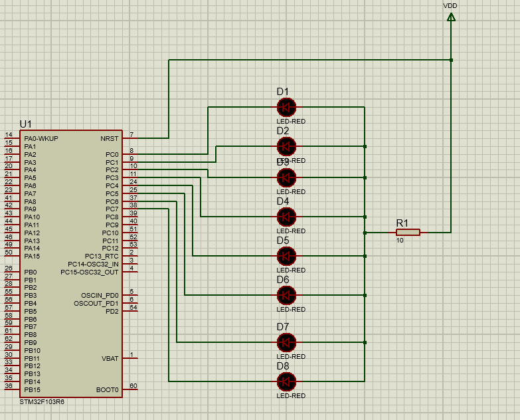Viewport: 520px width, 420px height.
Task: Select the D1 LED symbol
Action: [x=286, y=107]
